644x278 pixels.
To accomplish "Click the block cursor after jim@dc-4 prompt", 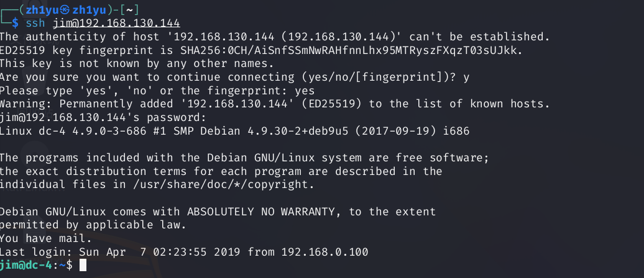I will click(84, 266).
